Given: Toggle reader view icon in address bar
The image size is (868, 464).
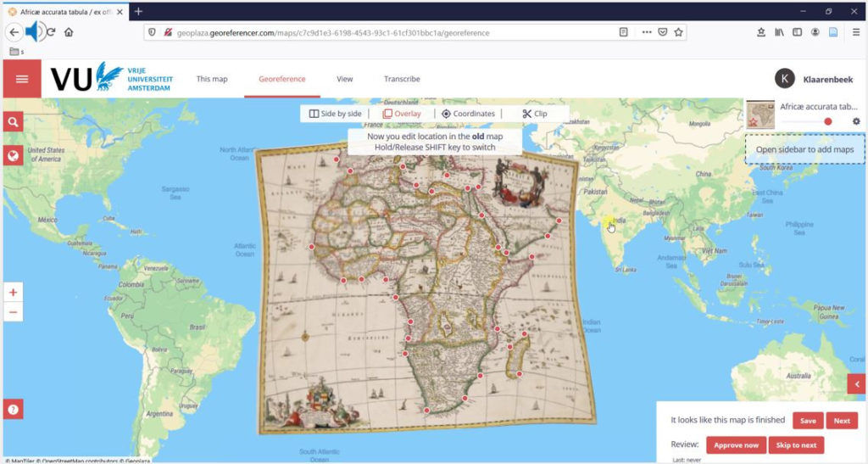Looking at the screenshot, I should tap(623, 32).
